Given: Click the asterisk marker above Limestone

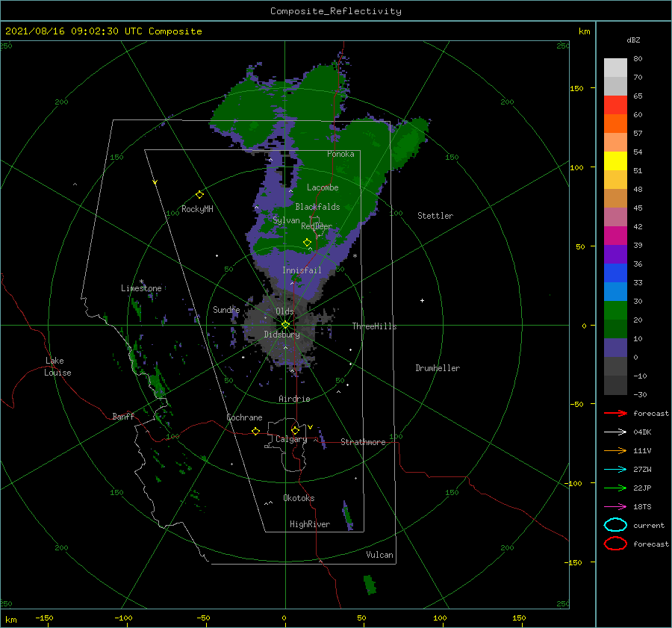Looking at the screenshot, I should (141, 282).
